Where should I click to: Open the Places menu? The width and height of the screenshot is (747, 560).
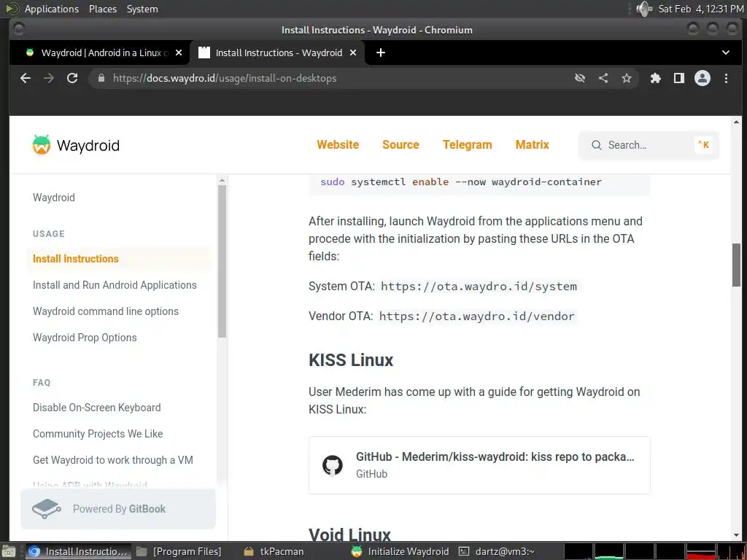pyautogui.click(x=102, y=9)
